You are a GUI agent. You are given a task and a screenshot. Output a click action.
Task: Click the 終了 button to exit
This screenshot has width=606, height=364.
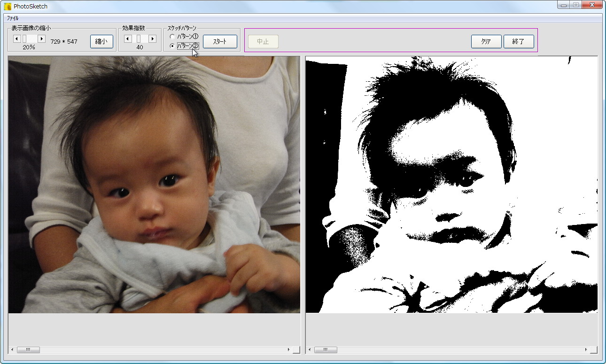(x=519, y=41)
